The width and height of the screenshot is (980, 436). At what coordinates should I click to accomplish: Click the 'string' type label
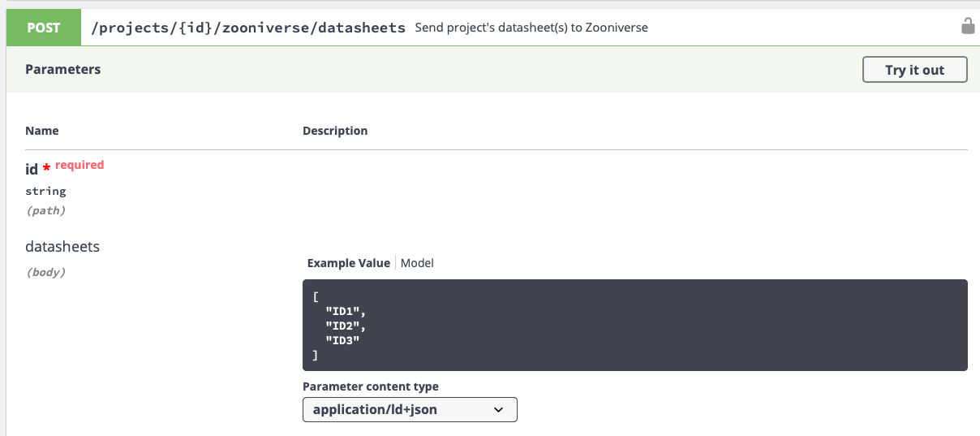45,192
